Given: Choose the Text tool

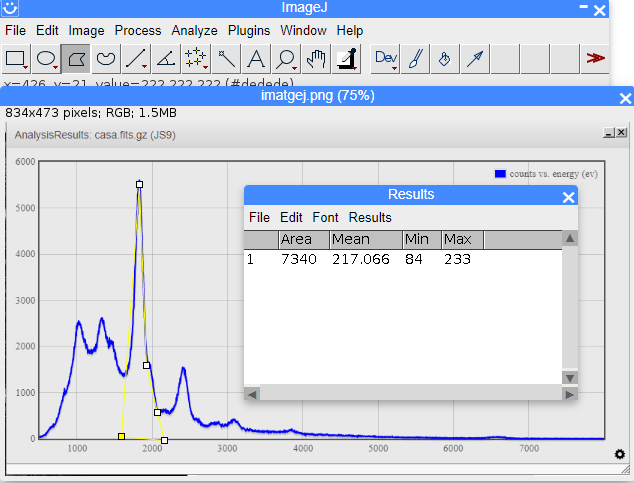Looking at the screenshot, I should point(257,59).
